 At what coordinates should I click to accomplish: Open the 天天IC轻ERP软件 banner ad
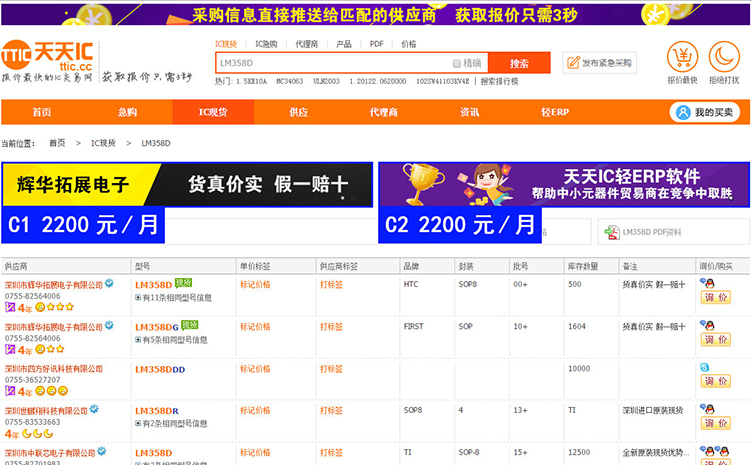tap(564, 185)
